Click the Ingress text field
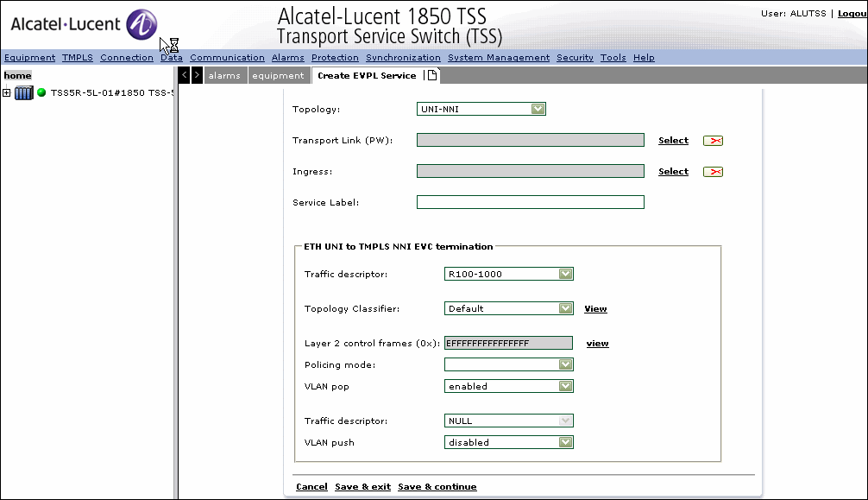 click(531, 171)
